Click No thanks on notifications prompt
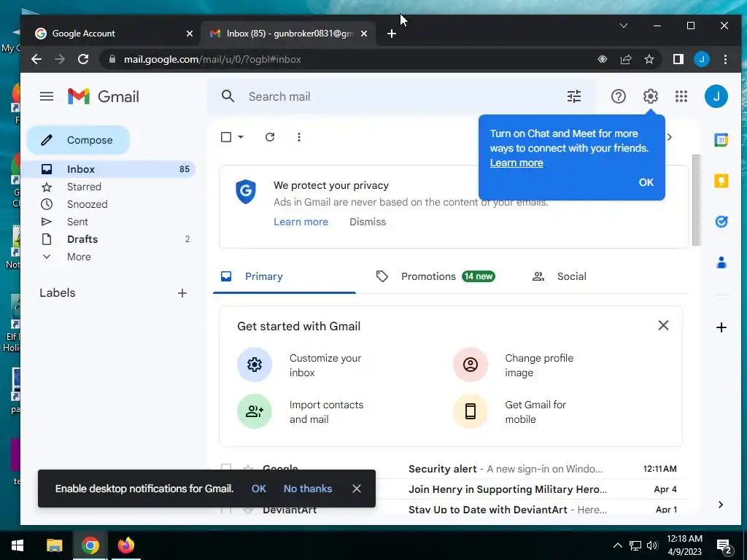Screen dimensions: 747x560 [308, 489]
